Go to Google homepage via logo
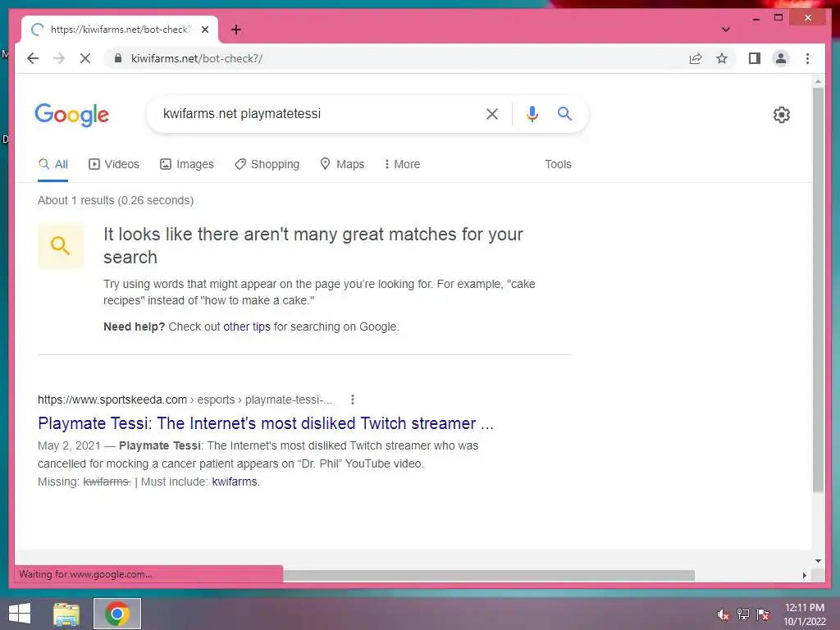 point(72,115)
